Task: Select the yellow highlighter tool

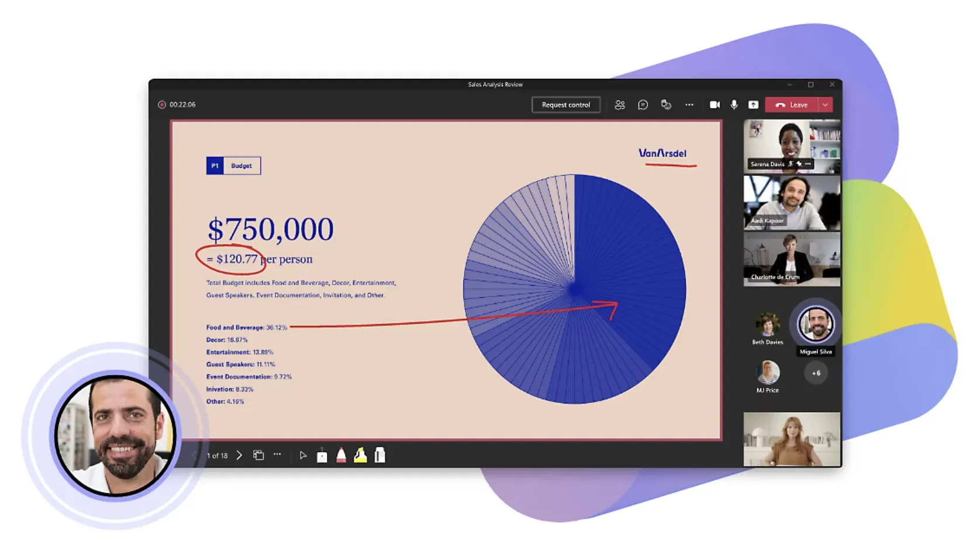Action: coord(361,455)
